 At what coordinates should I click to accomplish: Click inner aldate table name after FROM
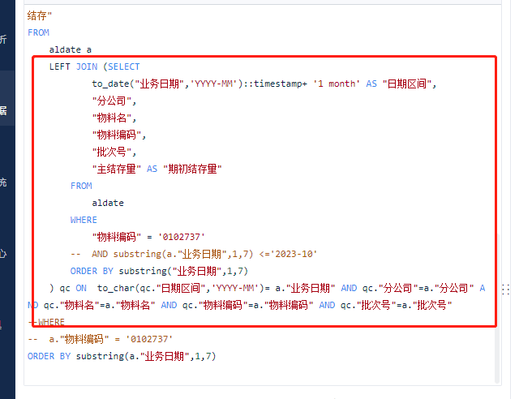[108, 203]
